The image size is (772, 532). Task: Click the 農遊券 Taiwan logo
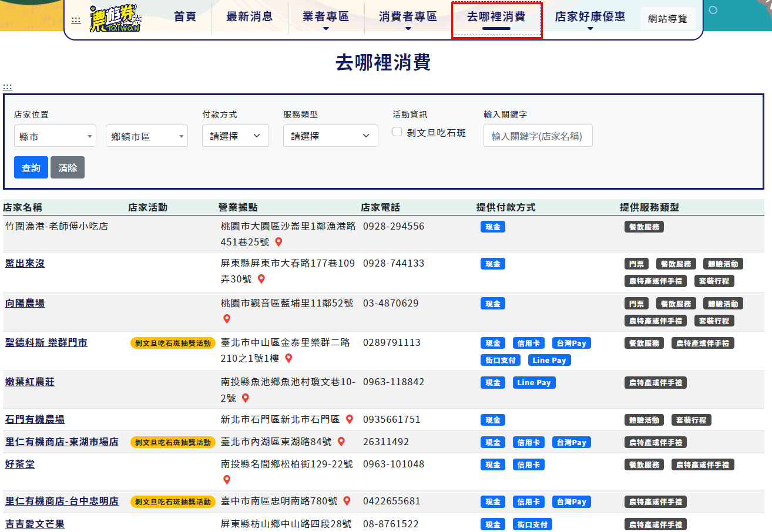pos(115,19)
